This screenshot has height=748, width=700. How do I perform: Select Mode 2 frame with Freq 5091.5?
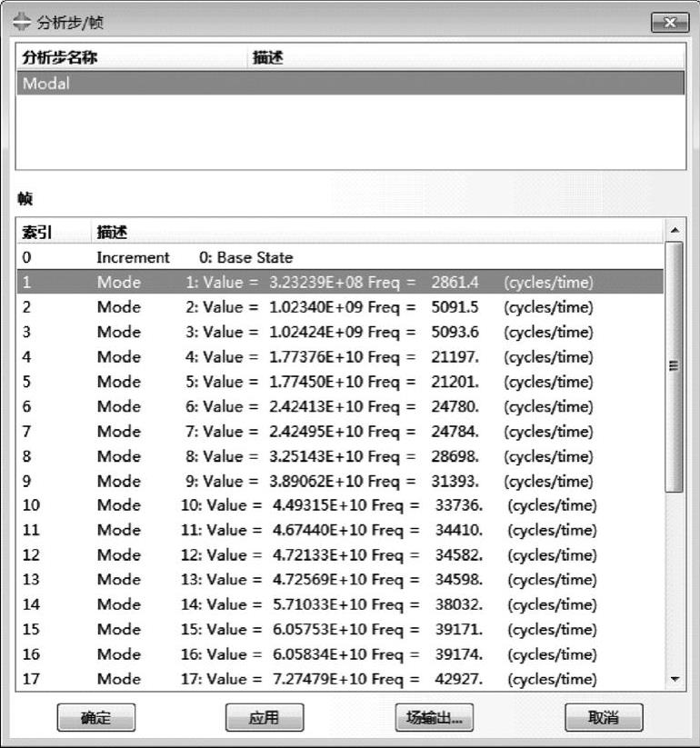[x=340, y=306]
